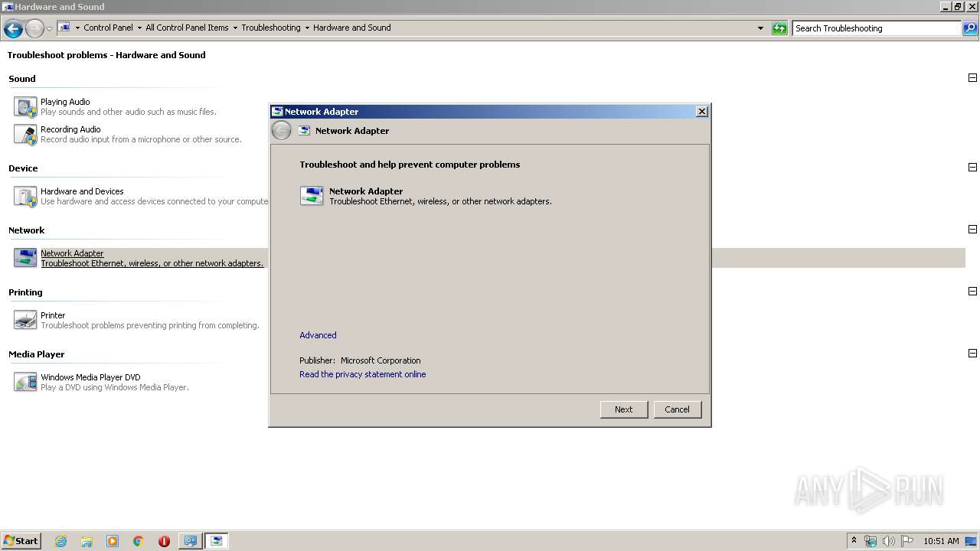The height and width of the screenshot is (551, 980).
Task: Open Opera browser from the taskbar
Action: 164,541
